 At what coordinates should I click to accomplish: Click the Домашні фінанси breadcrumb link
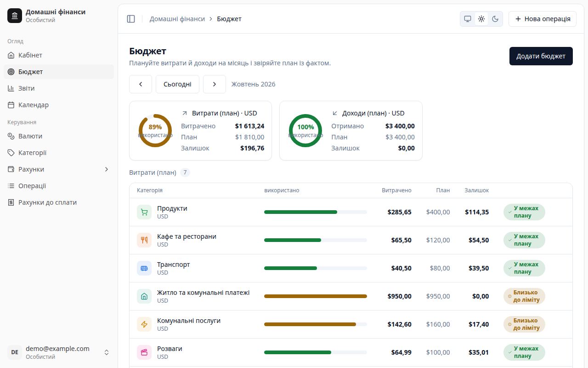[177, 19]
